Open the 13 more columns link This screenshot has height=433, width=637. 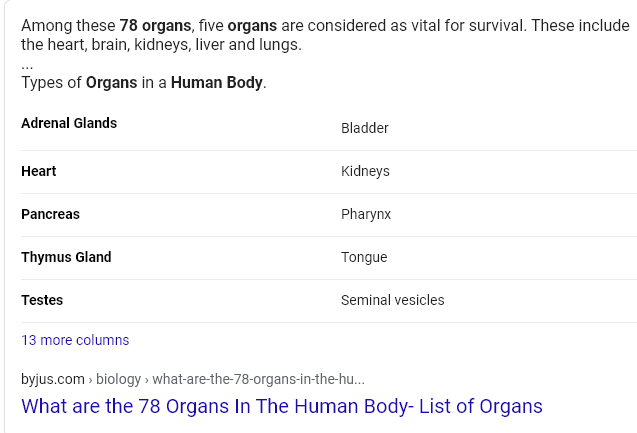[x=75, y=340]
